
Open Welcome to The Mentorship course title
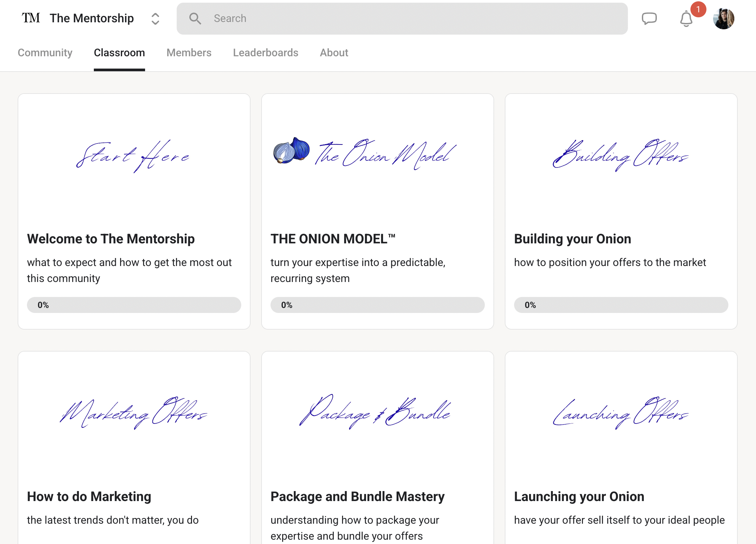pyautogui.click(x=111, y=239)
